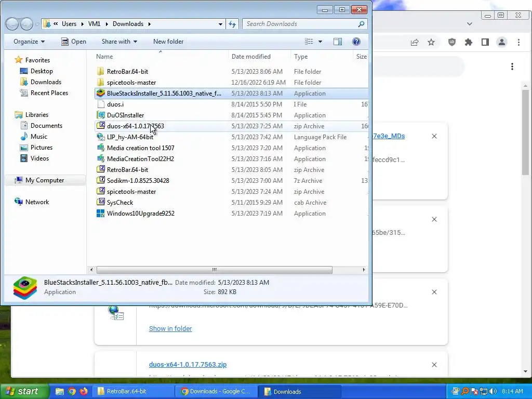Image resolution: width=532 pixels, height=399 pixels.
Task: Open the Organize dropdown menu
Action: pos(29,42)
